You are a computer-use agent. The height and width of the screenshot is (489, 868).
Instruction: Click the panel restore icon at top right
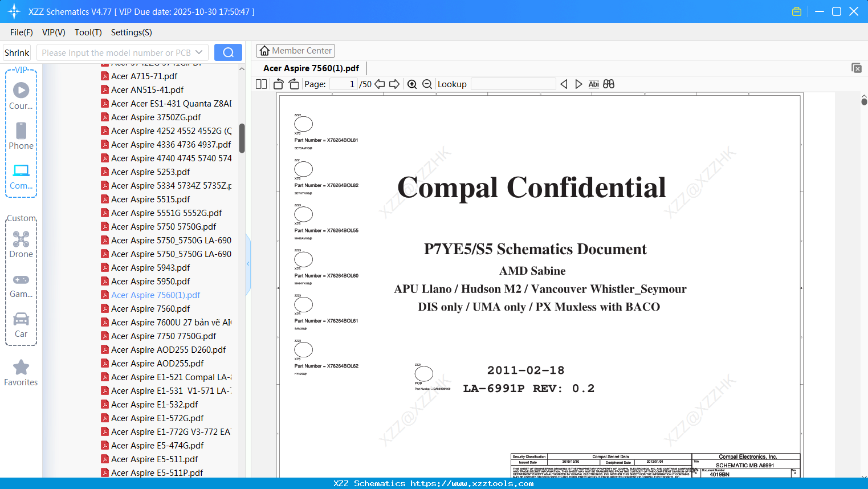[857, 68]
